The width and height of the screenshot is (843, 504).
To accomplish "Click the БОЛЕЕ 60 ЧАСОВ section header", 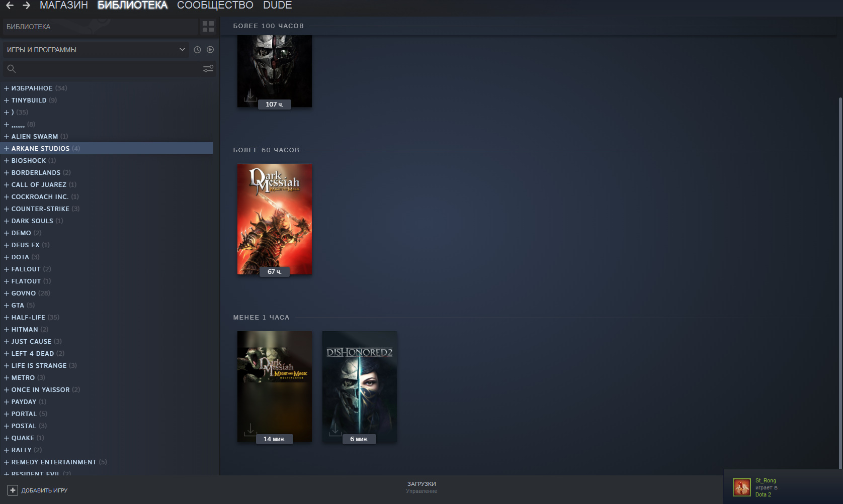I will tap(266, 150).
